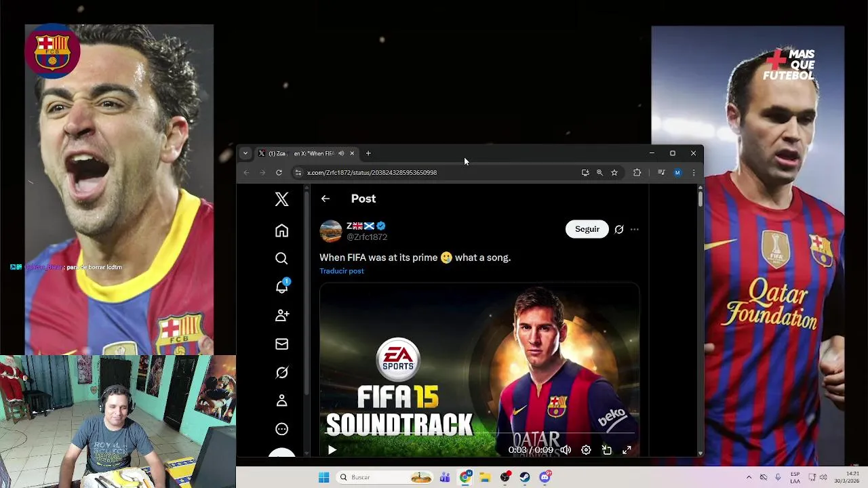Click the video's 0:03 / 0:09 time

[x=531, y=450]
